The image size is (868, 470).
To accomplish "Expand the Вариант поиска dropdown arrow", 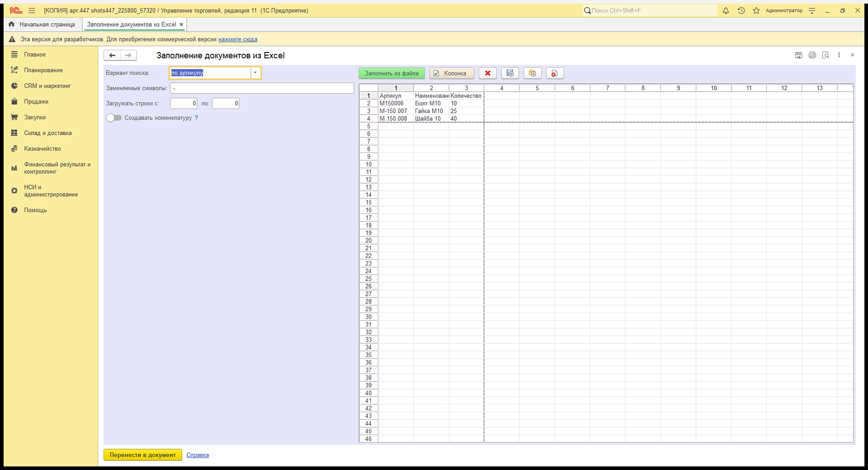I will [x=255, y=73].
